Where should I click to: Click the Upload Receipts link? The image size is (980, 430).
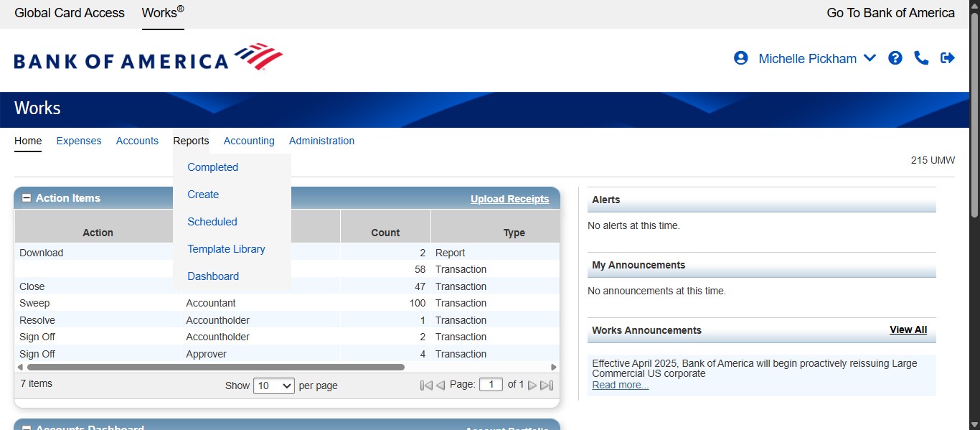pos(509,199)
